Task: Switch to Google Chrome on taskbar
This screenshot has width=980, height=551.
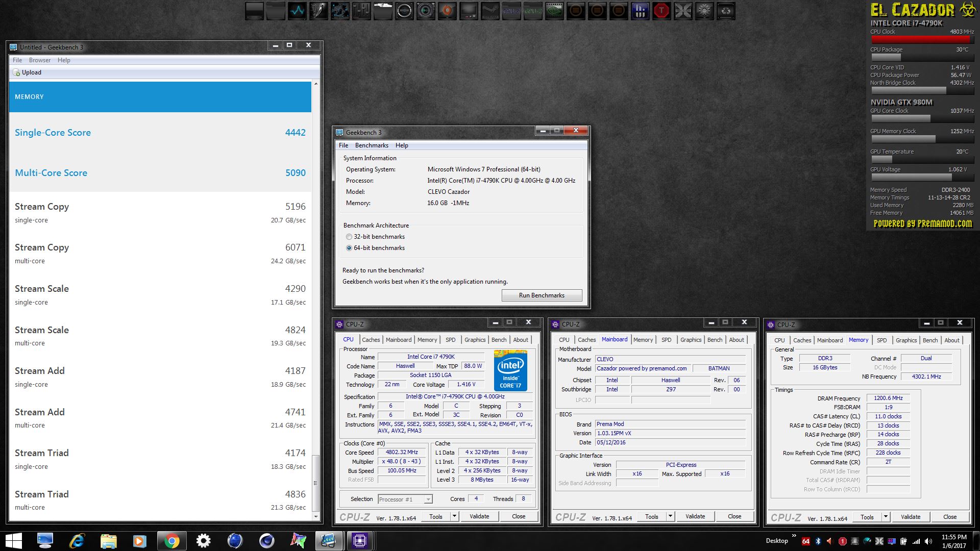Action: 171,540
